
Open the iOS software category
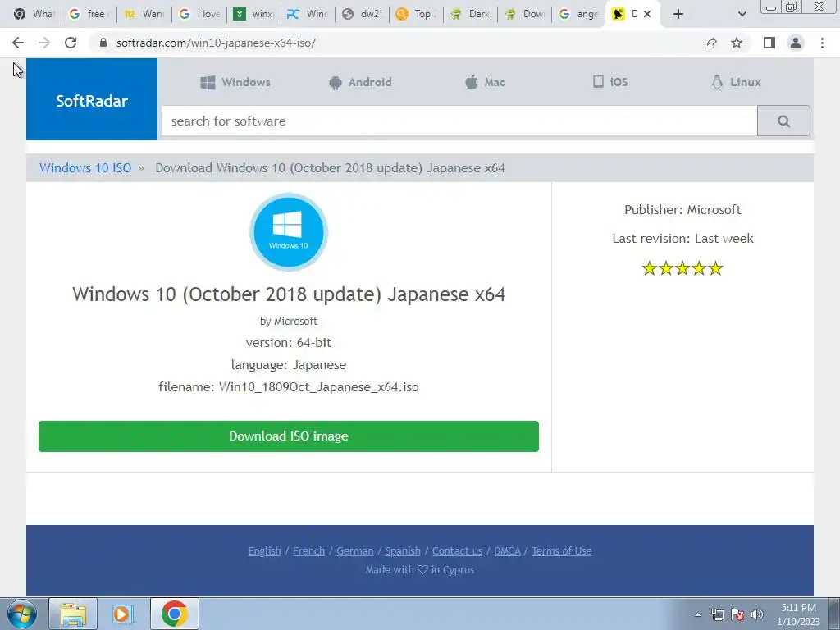(610, 82)
